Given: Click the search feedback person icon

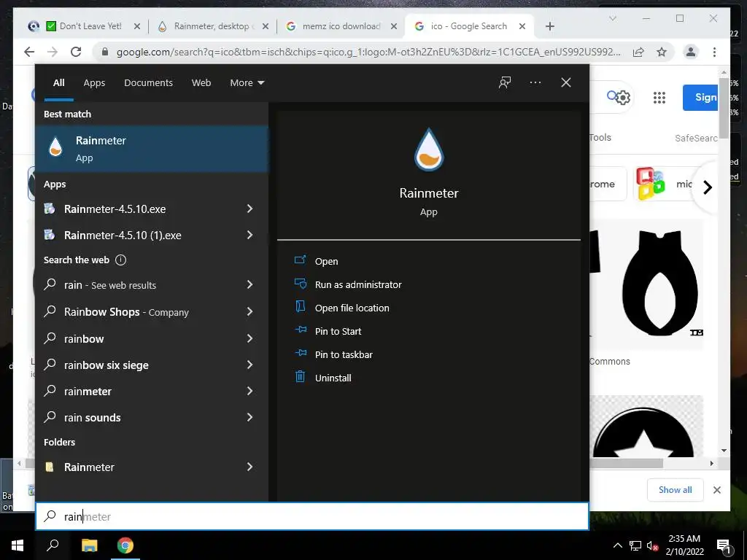Looking at the screenshot, I should click(505, 83).
